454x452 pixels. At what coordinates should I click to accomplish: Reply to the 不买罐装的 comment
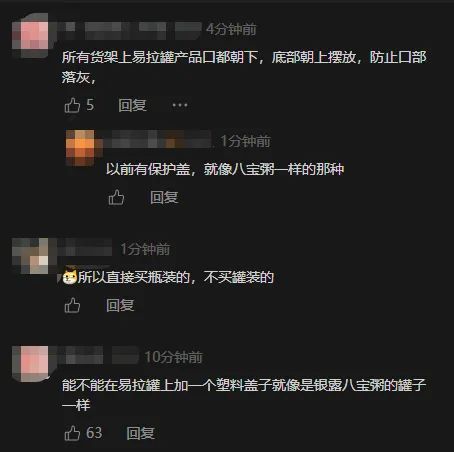coord(120,305)
